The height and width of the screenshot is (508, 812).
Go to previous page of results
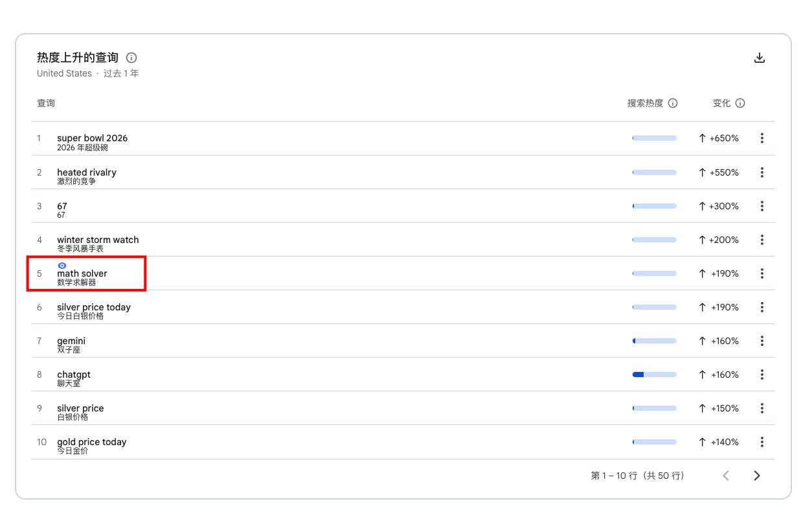click(x=726, y=476)
